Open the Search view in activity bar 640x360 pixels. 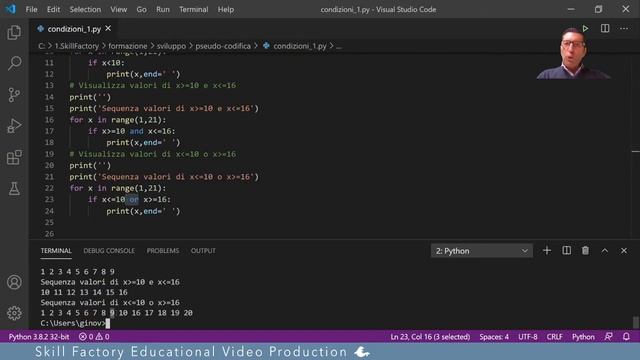pos(14,63)
